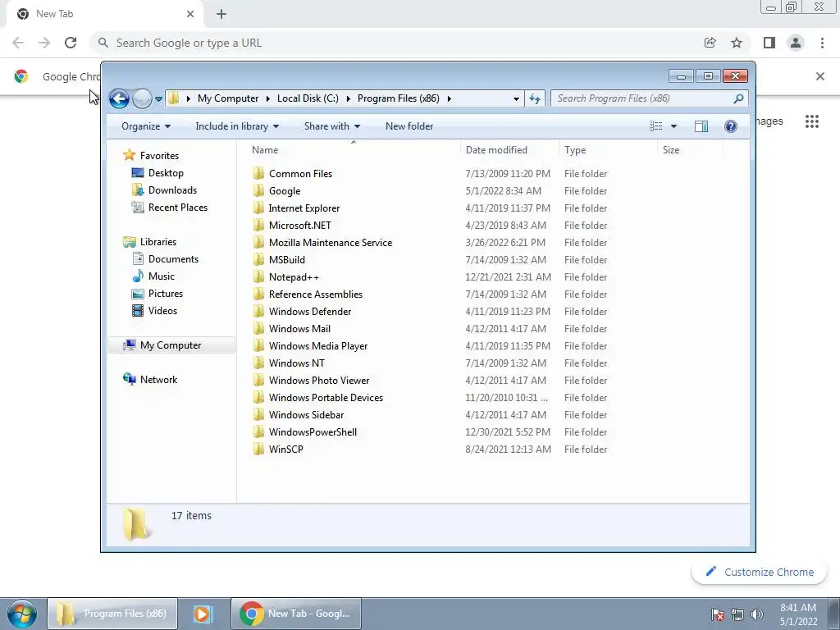Select the Internet Explorer folder icon

(x=258, y=208)
